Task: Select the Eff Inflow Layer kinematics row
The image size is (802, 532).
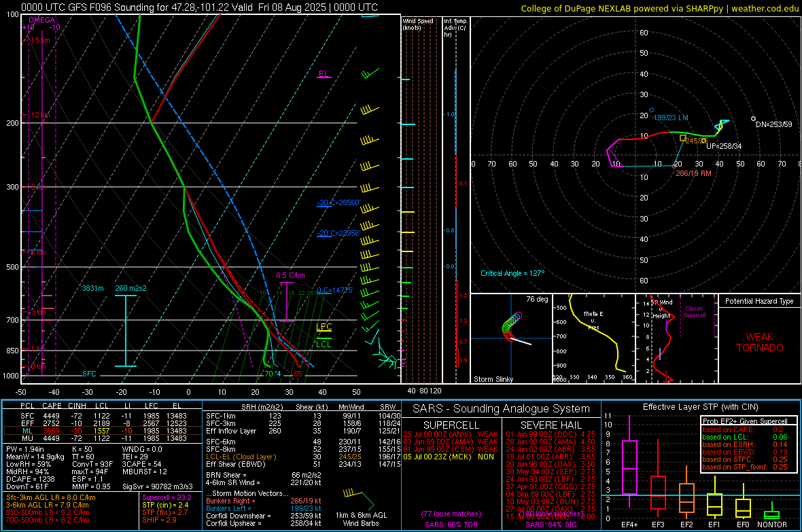Action: click(303, 431)
